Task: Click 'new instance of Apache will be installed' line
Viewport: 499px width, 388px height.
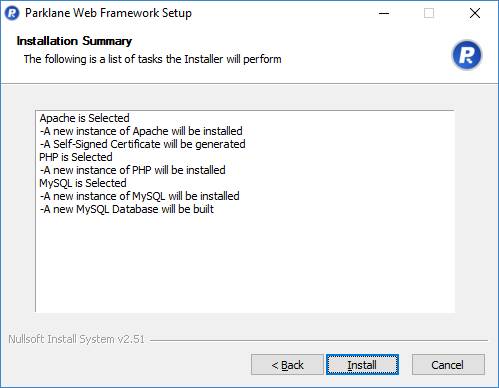Action: coord(141,131)
